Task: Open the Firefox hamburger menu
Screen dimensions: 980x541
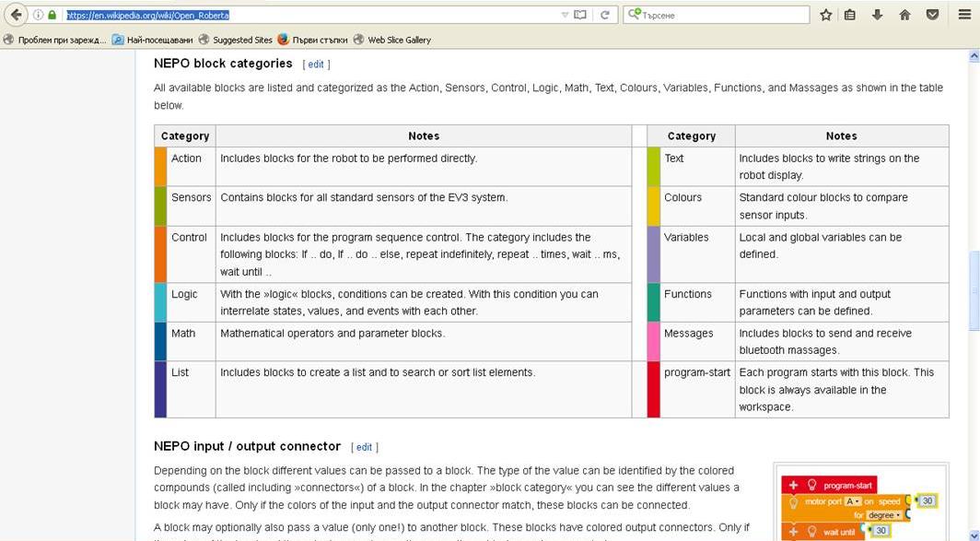Action: point(963,15)
